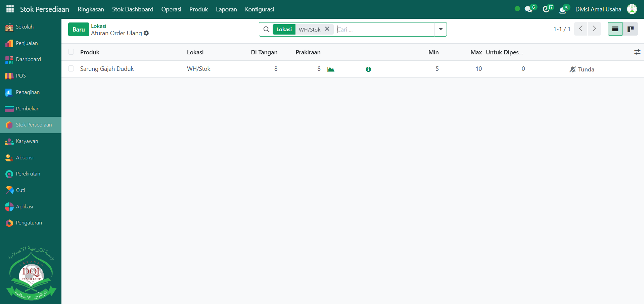
Task: Click the Tunda snooze button
Action: pos(582,69)
